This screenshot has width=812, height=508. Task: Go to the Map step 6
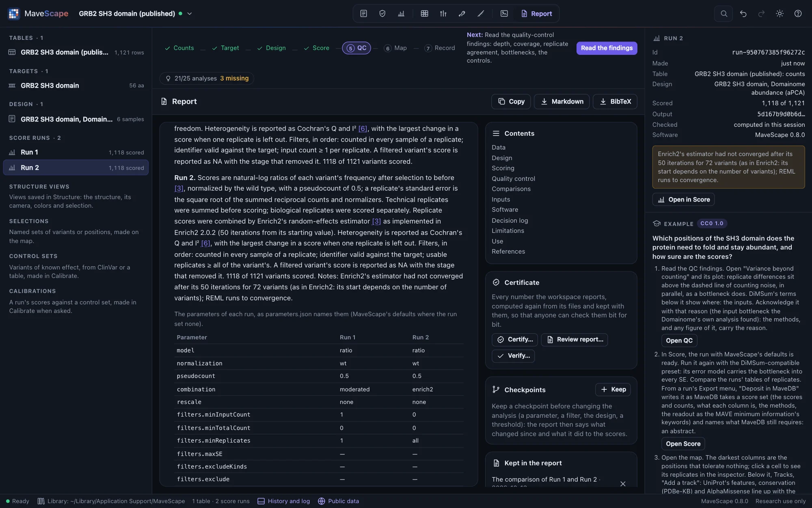pos(395,48)
